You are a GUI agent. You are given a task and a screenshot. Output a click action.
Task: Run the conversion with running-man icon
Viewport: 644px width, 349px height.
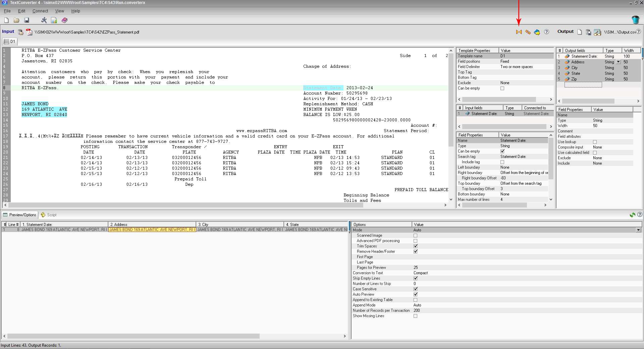coord(44,20)
